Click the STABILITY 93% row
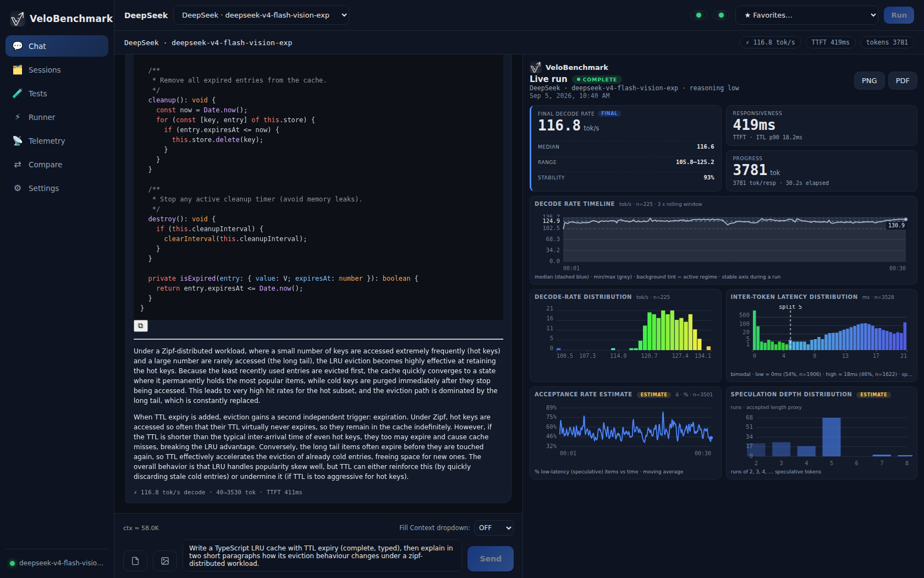 click(x=626, y=178)
